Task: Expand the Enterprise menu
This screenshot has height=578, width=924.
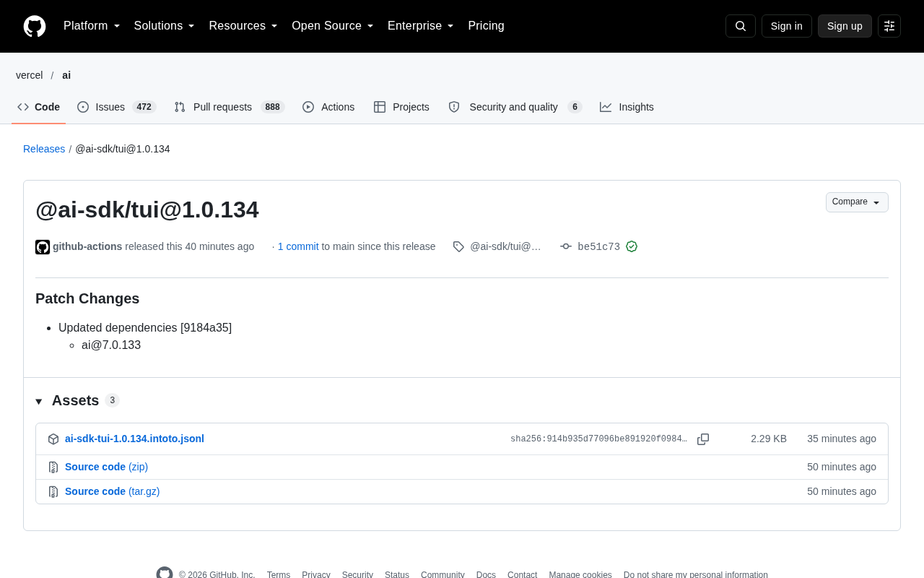Action: coord(421,26)
